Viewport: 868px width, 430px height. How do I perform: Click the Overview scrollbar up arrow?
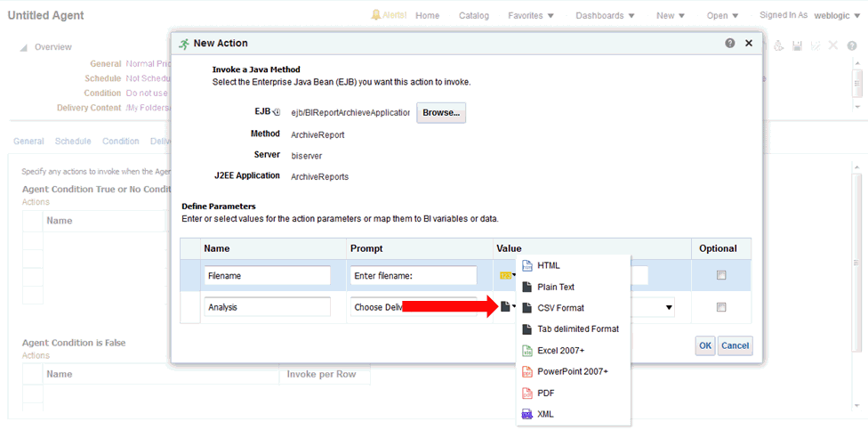(857, 61)
